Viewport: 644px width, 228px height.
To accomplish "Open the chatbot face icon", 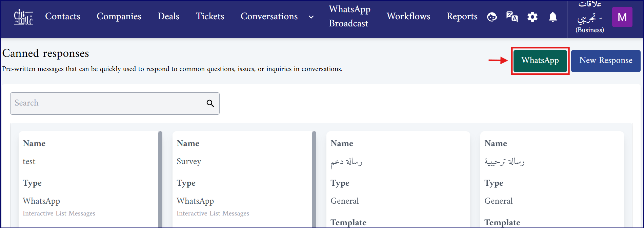I will coord(492,17).
